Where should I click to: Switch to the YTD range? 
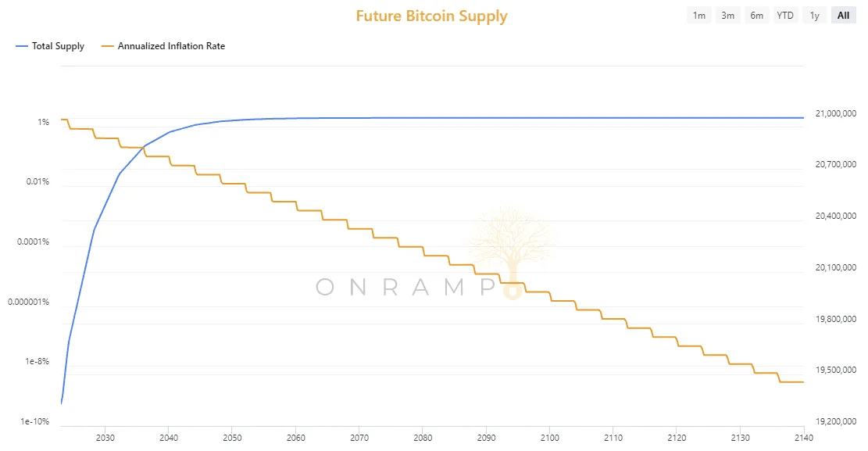tap(784, 16)
